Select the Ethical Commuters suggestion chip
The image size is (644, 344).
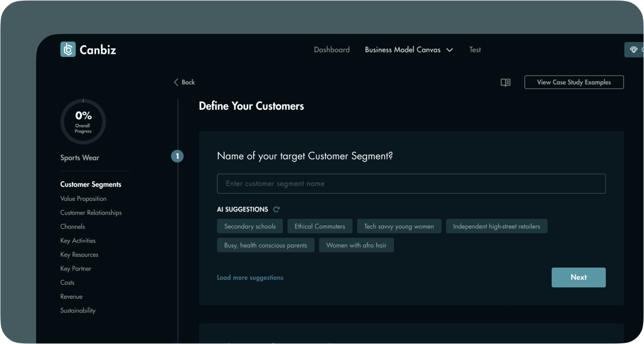click(320, 226)
